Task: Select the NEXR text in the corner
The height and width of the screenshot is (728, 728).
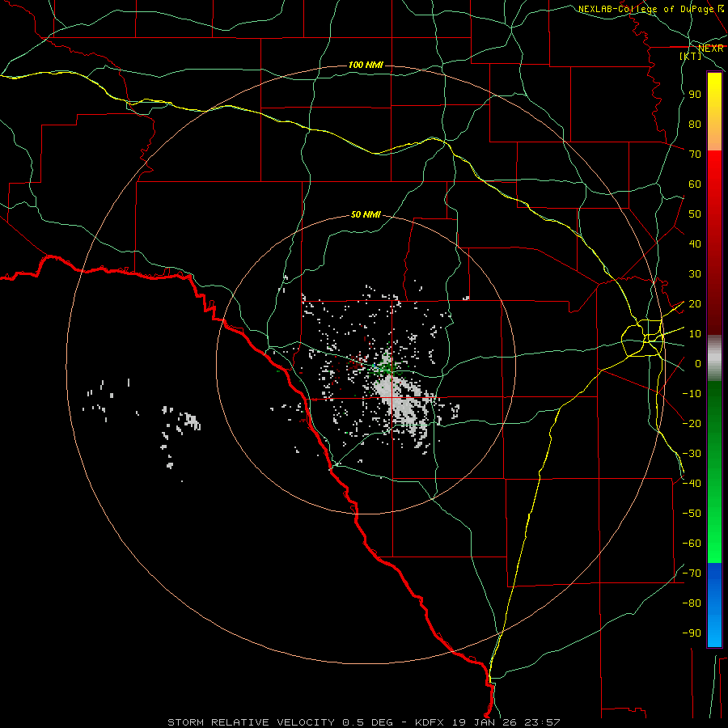Action: [x=711, y=48]
